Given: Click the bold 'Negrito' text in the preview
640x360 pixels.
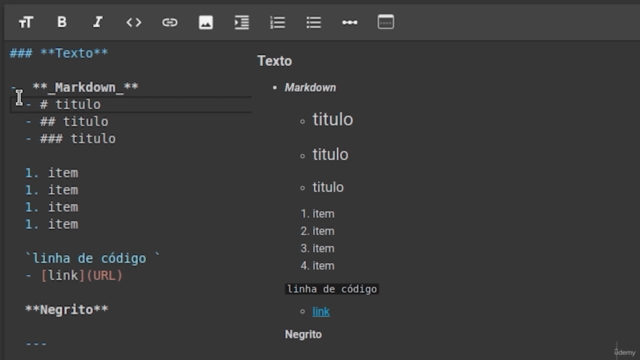Looking at the screenshot, I should (x=303, y=335).
